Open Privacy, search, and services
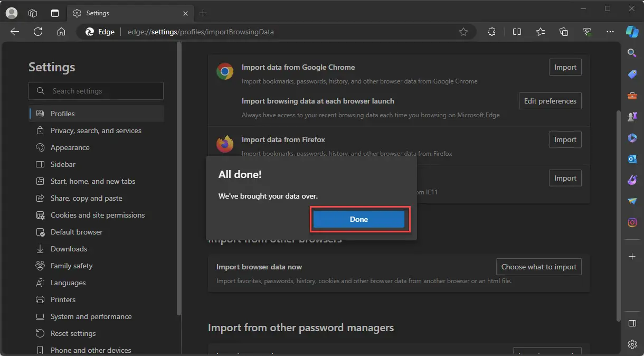Viewport: 644px width, 356px height. [96, 130]
